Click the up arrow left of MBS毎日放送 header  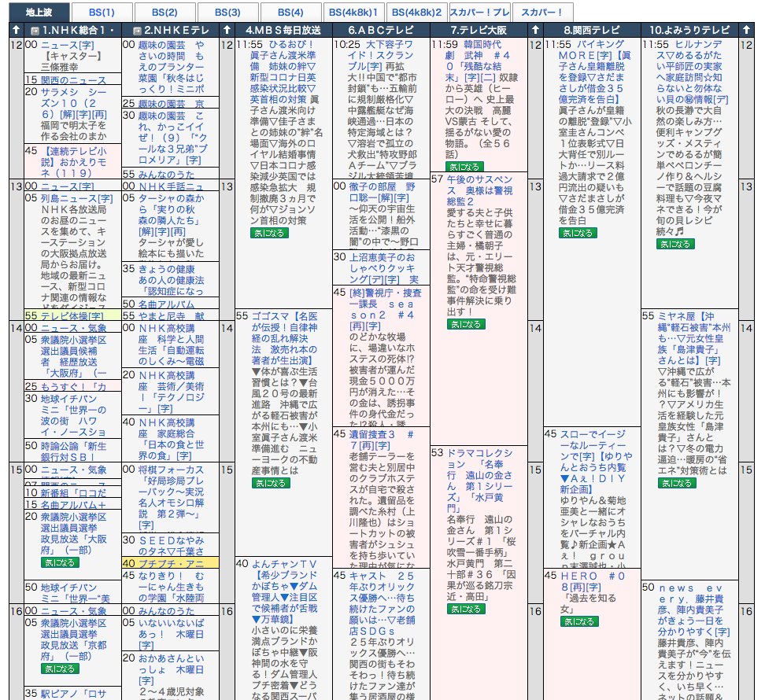point(227,30)
